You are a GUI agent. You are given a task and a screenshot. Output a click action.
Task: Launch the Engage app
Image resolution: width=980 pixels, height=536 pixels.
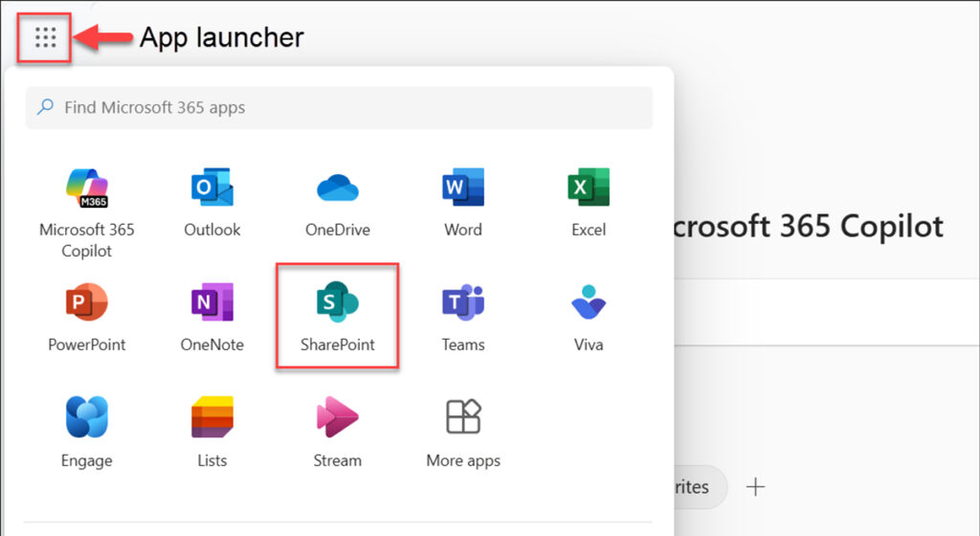point(87,433)
